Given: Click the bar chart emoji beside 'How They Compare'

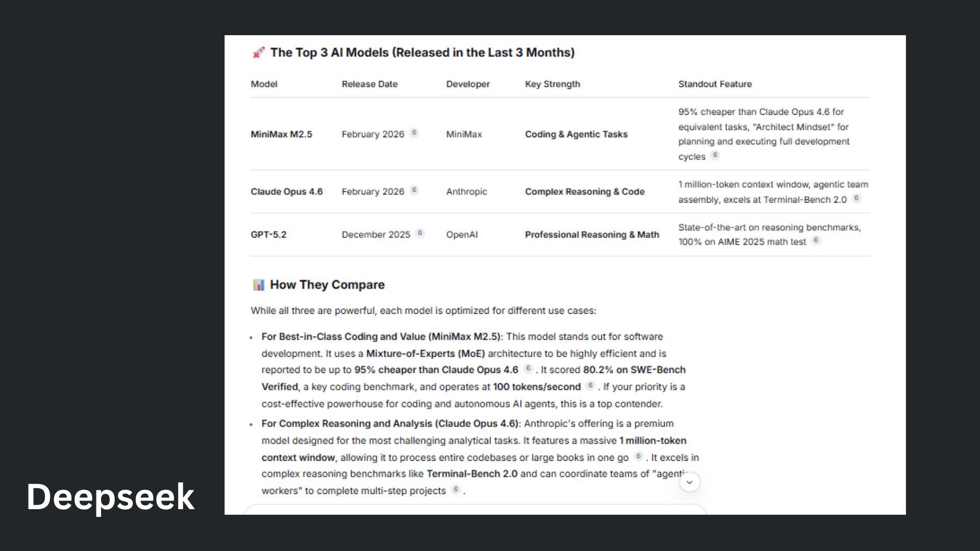Looking at the screenshot, I should click(x=259, y=285).
